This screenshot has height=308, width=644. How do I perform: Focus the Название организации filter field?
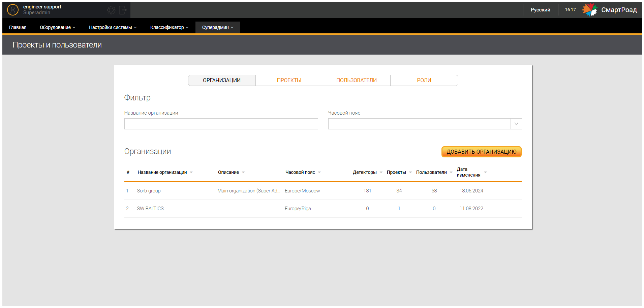point(221,124)
